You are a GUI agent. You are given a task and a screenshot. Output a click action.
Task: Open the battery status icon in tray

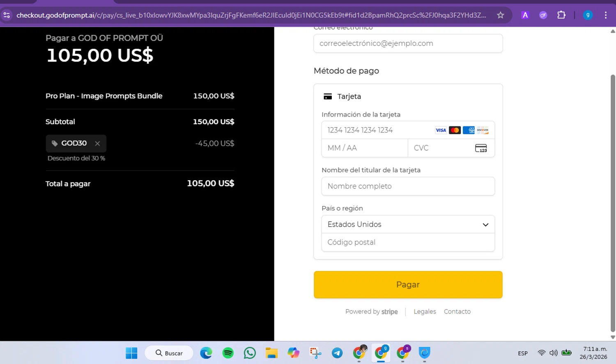point(567,353)
